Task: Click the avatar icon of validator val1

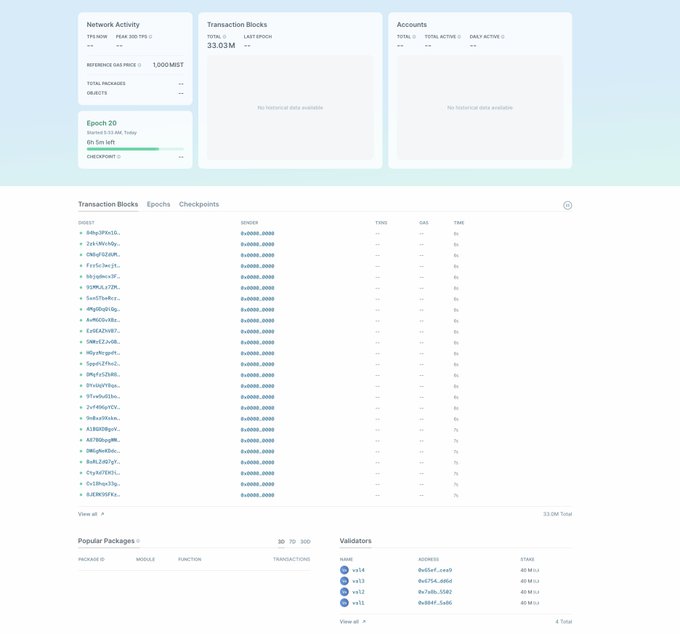Action: click(344, 603)
